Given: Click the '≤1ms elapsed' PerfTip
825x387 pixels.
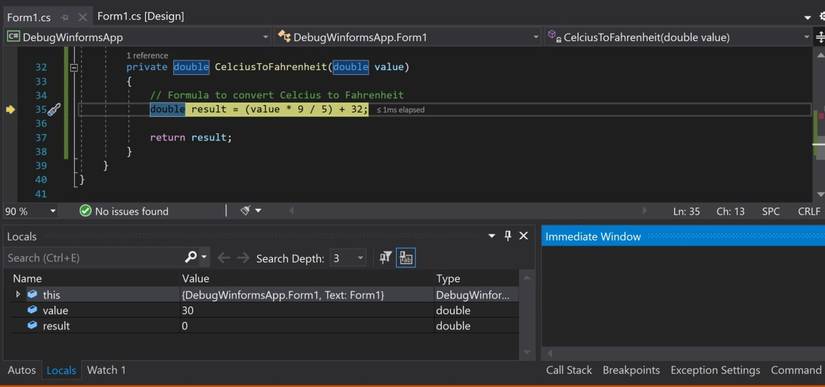Looking at the screenshot, I should coord(401,110).
